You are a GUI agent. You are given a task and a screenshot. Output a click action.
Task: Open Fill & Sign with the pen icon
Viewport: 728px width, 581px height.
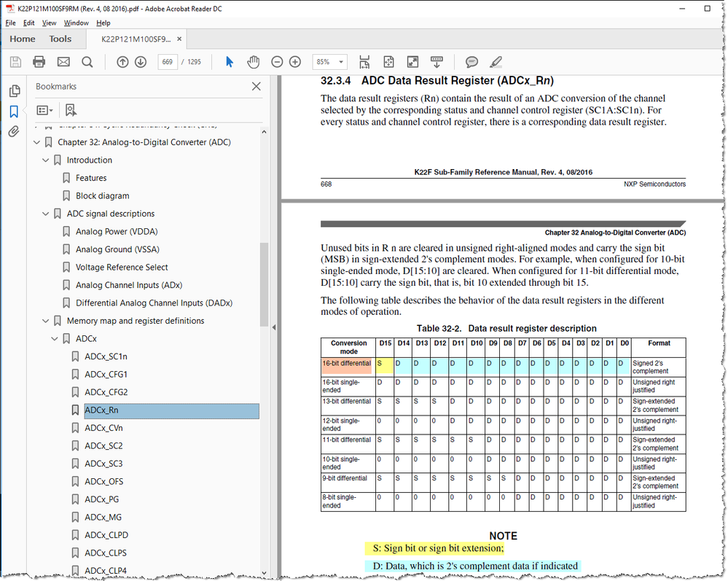[495, 62]
